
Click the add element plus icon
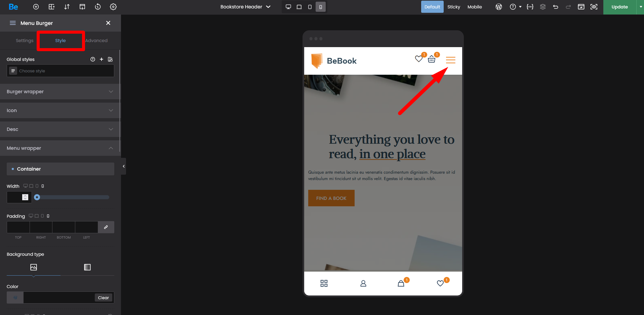point(36,7)
